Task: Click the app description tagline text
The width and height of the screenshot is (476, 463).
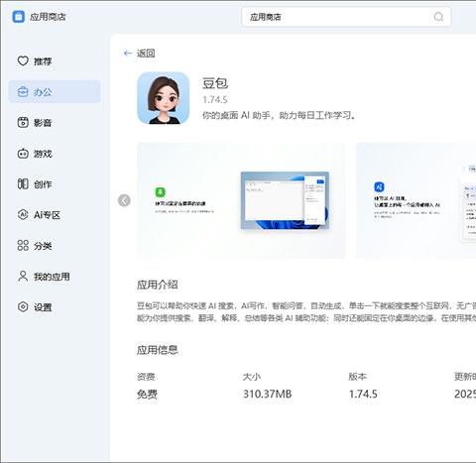Action: coord(279,115)
